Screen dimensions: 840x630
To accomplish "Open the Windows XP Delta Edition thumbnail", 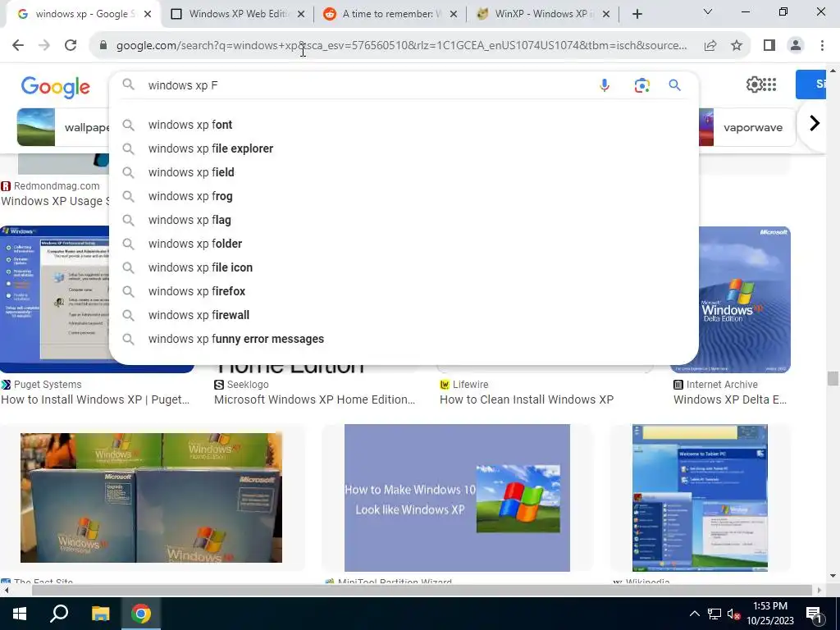I will coord(745,299).
